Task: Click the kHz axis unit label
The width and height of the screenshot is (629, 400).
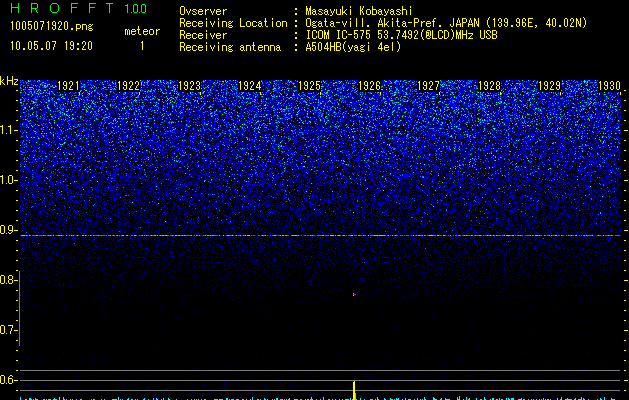Action: tap(9, 81)
